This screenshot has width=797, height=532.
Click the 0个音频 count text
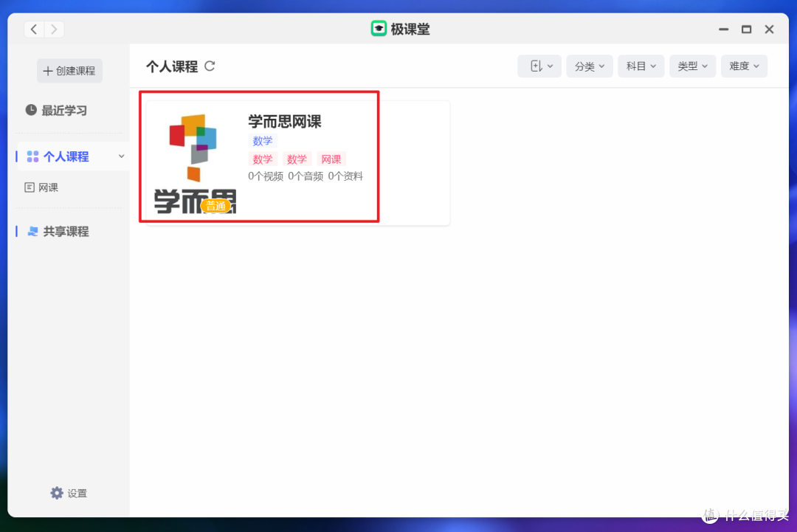pyautogui.click(x=306, y=176)
